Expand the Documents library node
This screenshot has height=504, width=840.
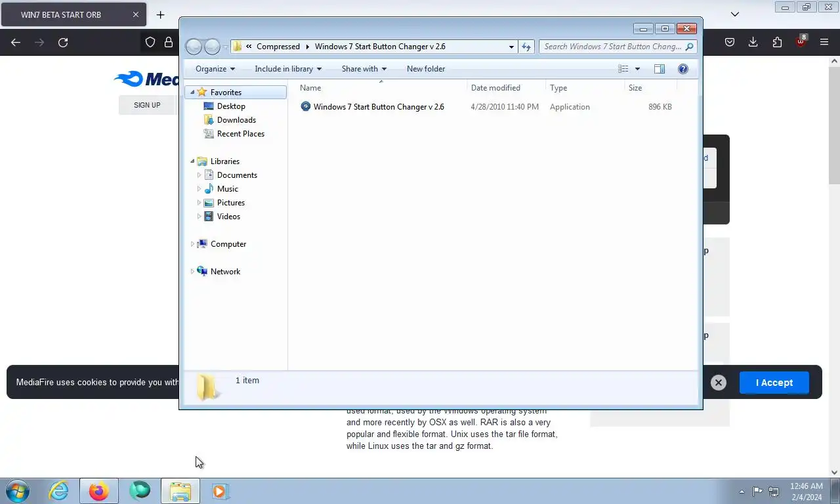click(199, 175)
